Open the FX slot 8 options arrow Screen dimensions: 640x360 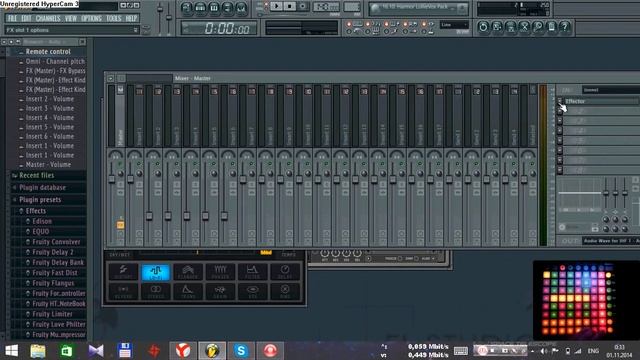click(560, 170)
